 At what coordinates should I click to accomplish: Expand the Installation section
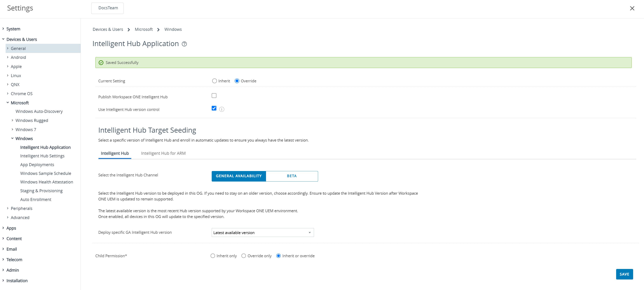3,281
